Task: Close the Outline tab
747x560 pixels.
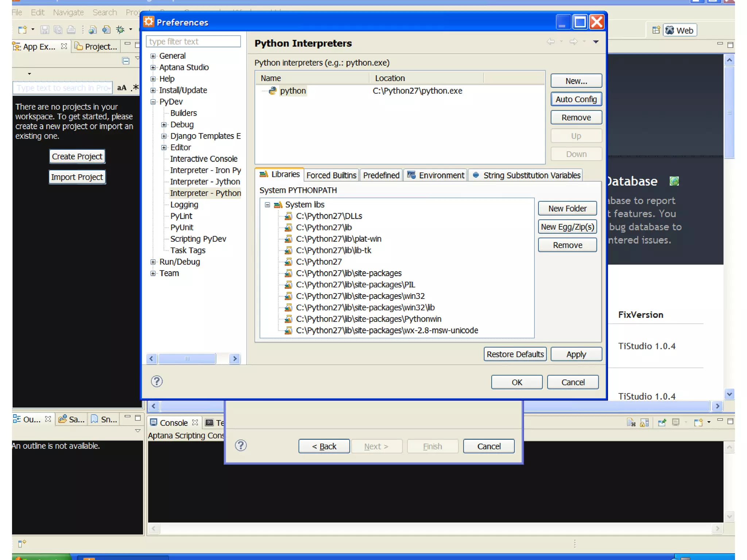Action: [x=48, y=419]
